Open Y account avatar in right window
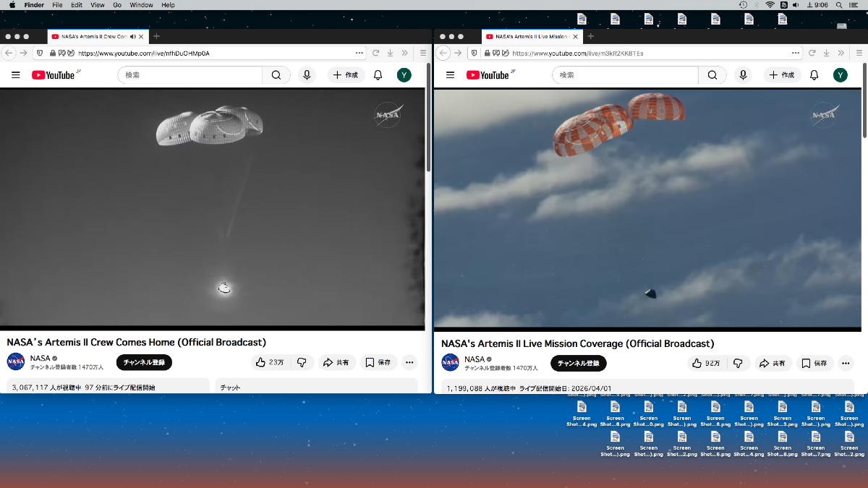The height and width of the screenshot is (488, 868). tap(840, 75)
